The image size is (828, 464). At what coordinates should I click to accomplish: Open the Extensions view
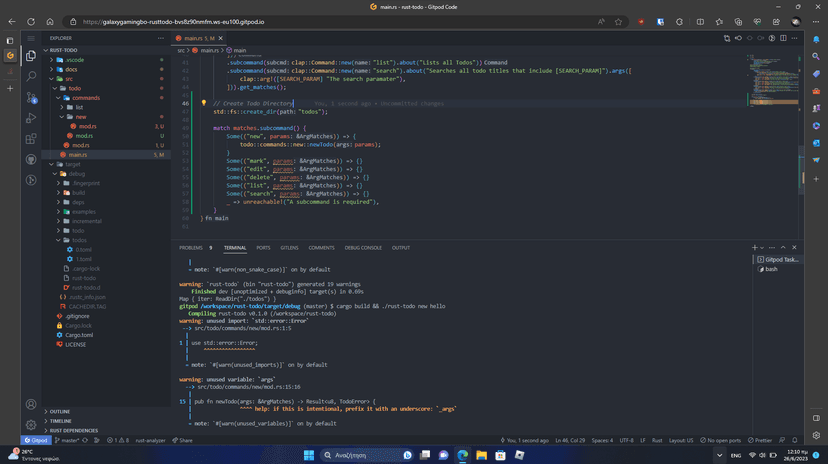(31, 139)
